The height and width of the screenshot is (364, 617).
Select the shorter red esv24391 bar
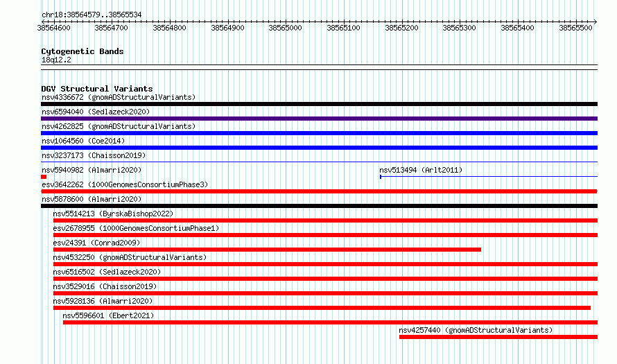267,250
